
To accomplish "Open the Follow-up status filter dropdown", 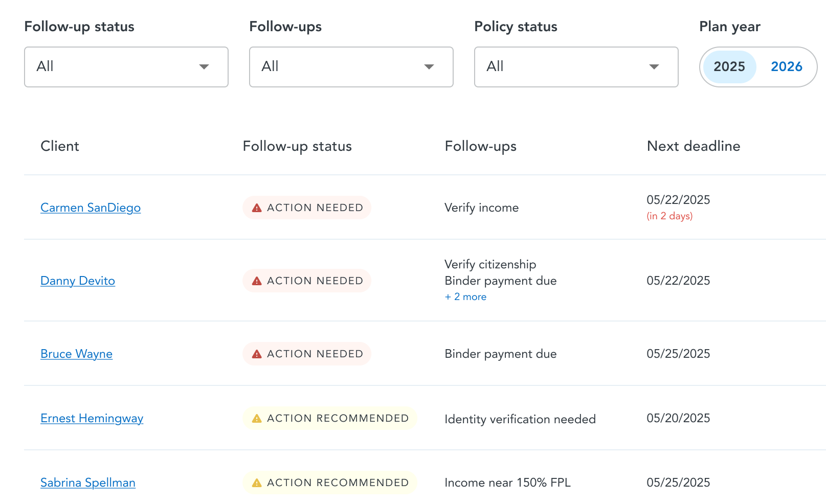I will click(126, 67).
